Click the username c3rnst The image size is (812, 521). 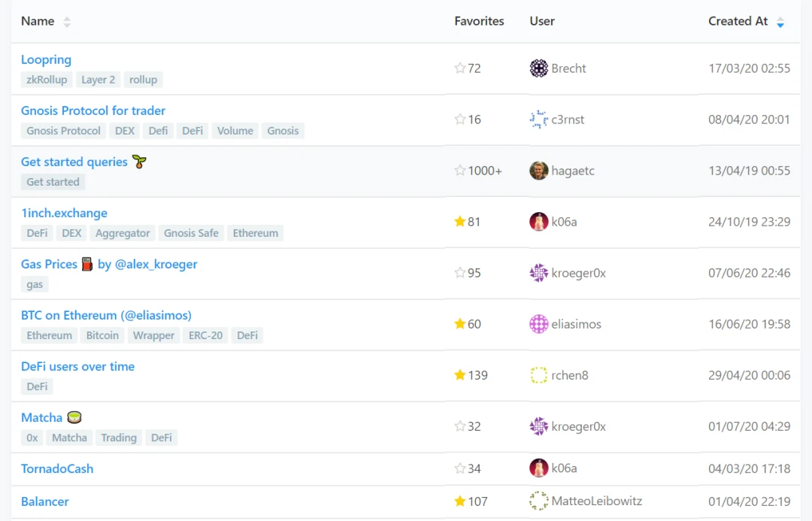(568, 120)
